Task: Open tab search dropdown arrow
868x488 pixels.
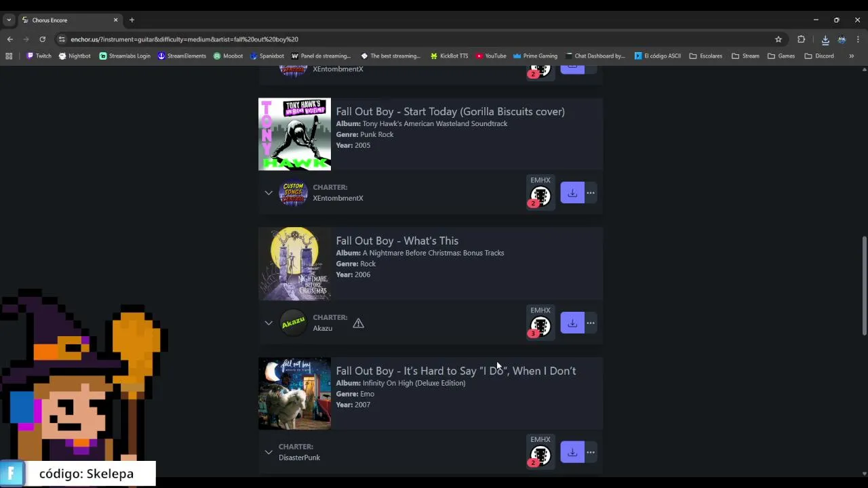Action: click(x=9, y=20)
